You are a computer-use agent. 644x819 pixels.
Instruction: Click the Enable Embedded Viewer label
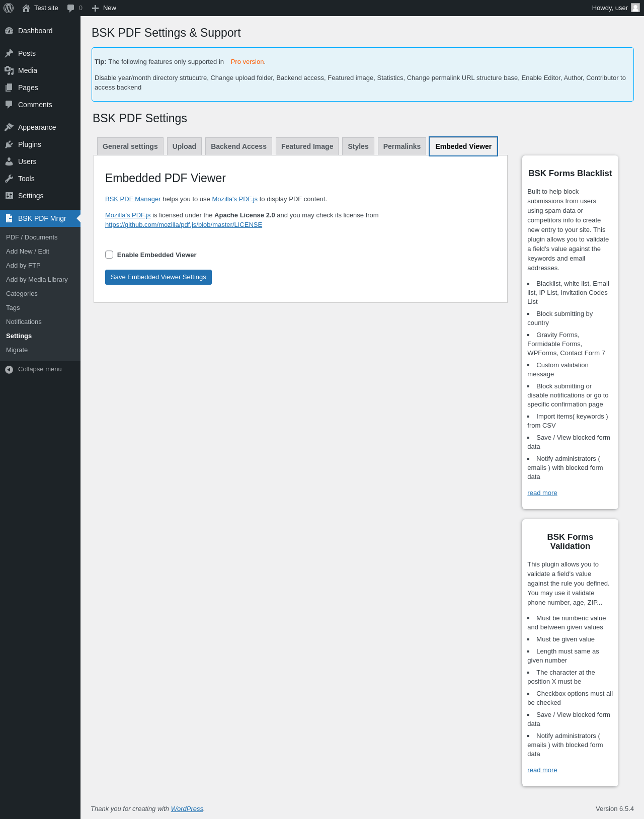pos(156,255)
